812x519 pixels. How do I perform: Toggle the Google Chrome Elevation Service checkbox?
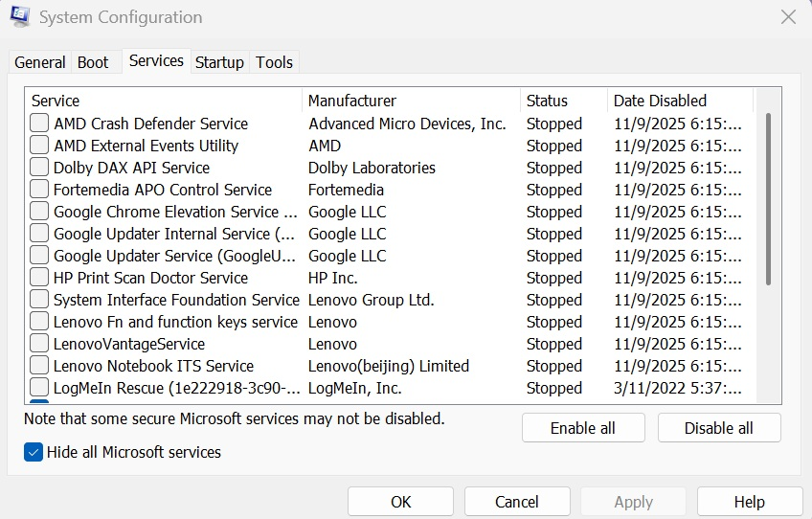click(x=39, y=212)
